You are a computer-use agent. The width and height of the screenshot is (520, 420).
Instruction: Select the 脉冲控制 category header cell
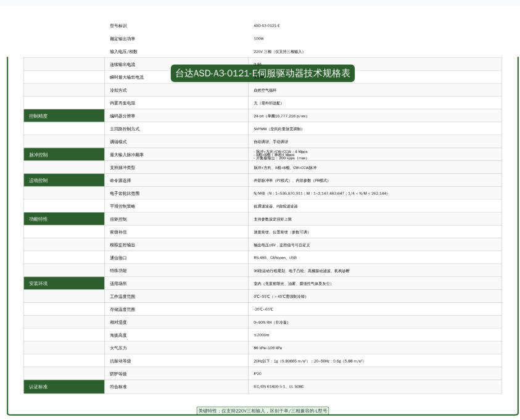point(64,155)
